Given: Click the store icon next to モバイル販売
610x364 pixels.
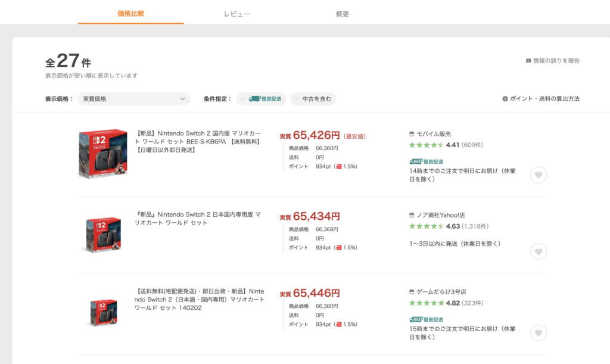Looking at the screenshot, I should pos(412,134).
